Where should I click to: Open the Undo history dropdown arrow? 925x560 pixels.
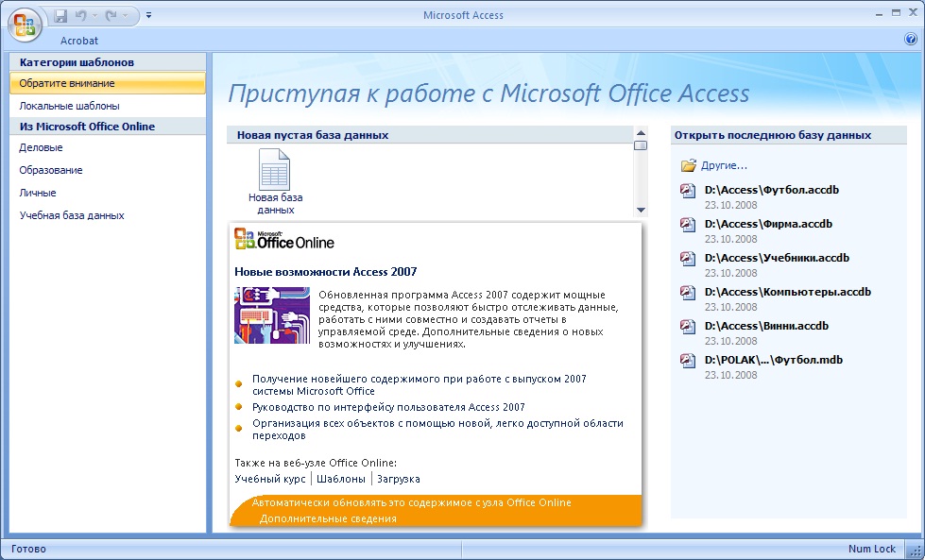[x=94, y=16]
